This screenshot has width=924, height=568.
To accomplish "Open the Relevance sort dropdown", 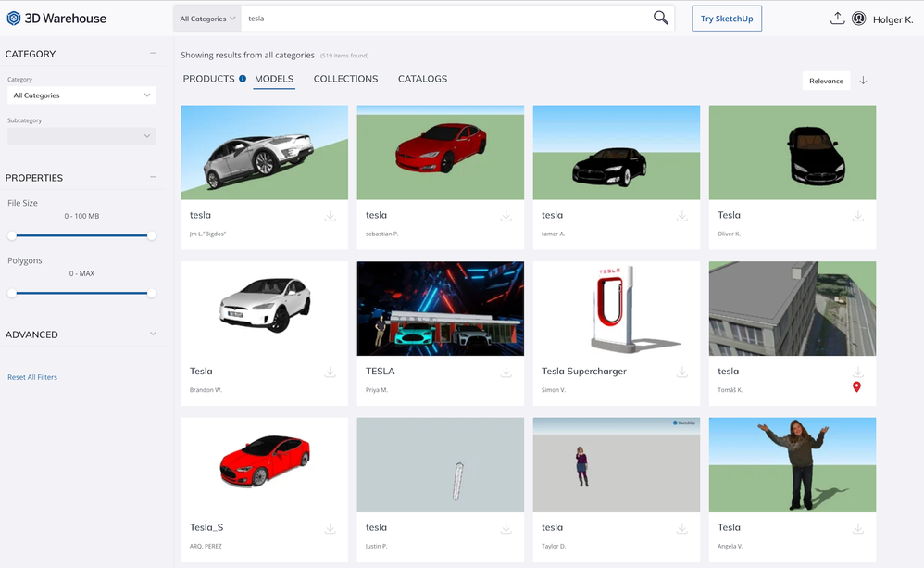I will point(826,81).
